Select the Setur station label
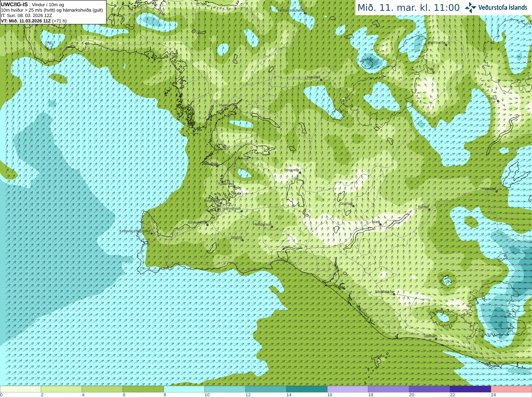Viewport: 532px width, 398px height. coord(493,98)
